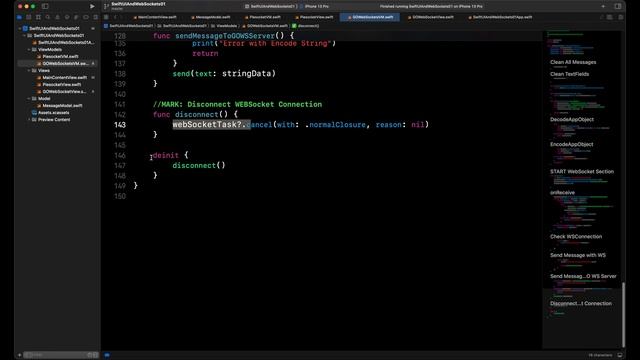Select the GOWebSocketsVM.swift tab
The height and width of the screenshot is (360, 640).
(x=370, y=17)
